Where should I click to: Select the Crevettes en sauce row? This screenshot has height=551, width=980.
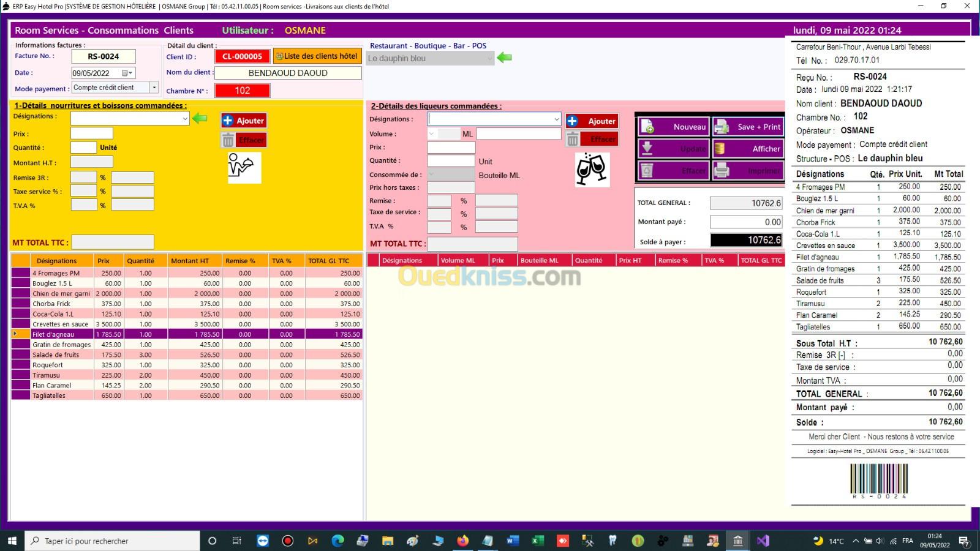(x=187, y=324)
